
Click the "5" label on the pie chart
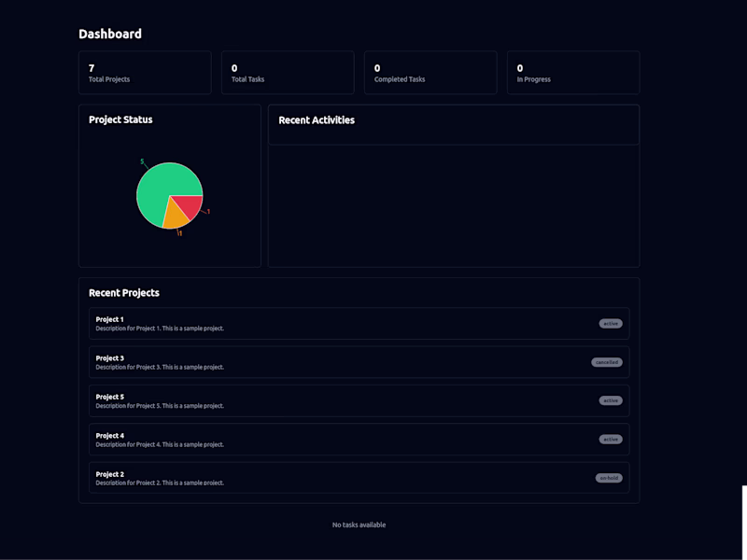click(x=140, y=161)
